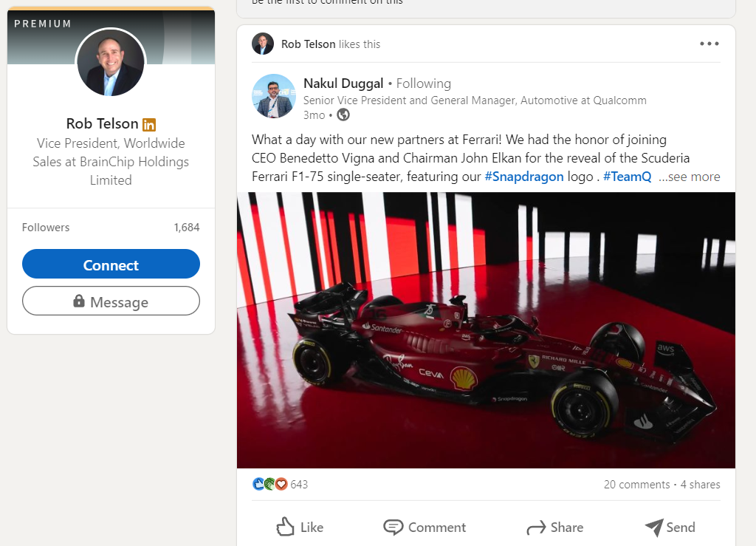The image size is (756, 546).
Task: Open the reaction icons next to 643
Action: pyautogui.click(x=269, y=485)
